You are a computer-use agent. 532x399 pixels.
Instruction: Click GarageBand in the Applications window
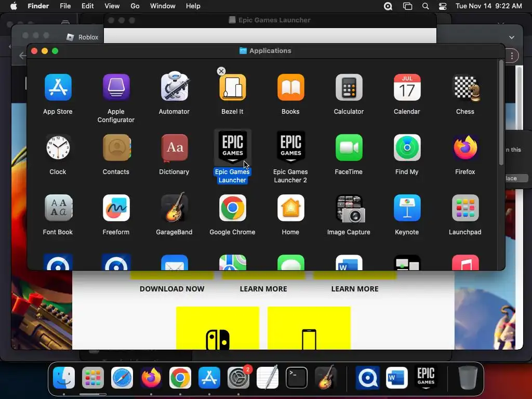175,207
